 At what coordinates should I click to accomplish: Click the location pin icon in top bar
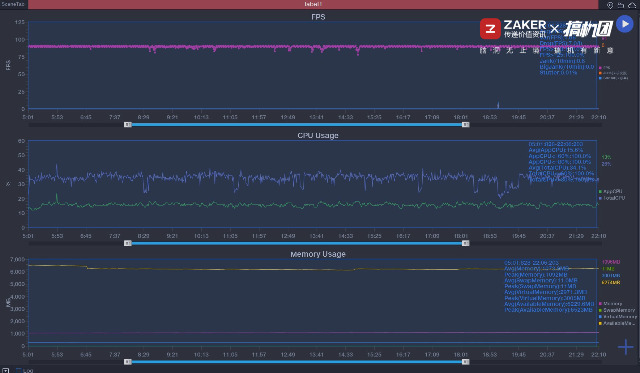pyautogui.click(x=610, y=5)
